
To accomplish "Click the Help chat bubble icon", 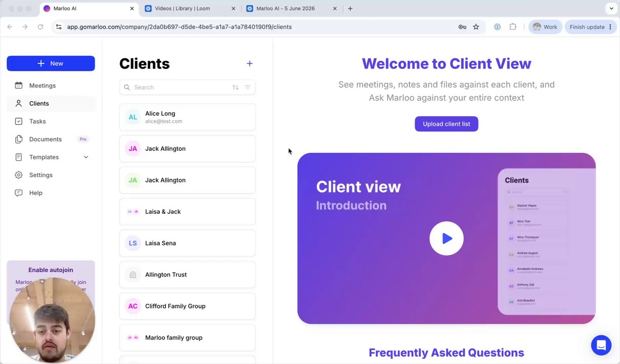I will pyautogui.click(x=19, y=193).
